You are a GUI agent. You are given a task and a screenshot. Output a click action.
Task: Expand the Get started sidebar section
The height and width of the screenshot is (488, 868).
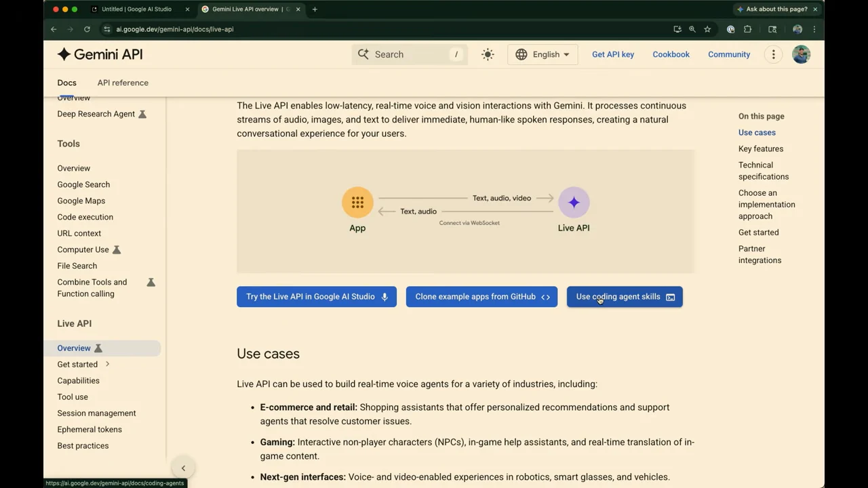(x=107, y=364)
